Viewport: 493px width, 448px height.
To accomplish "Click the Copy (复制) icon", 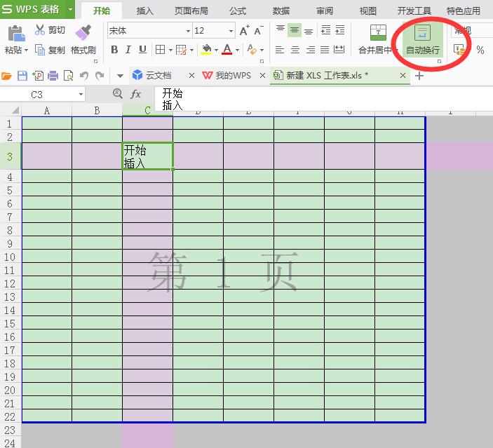I will click(40, 50).
